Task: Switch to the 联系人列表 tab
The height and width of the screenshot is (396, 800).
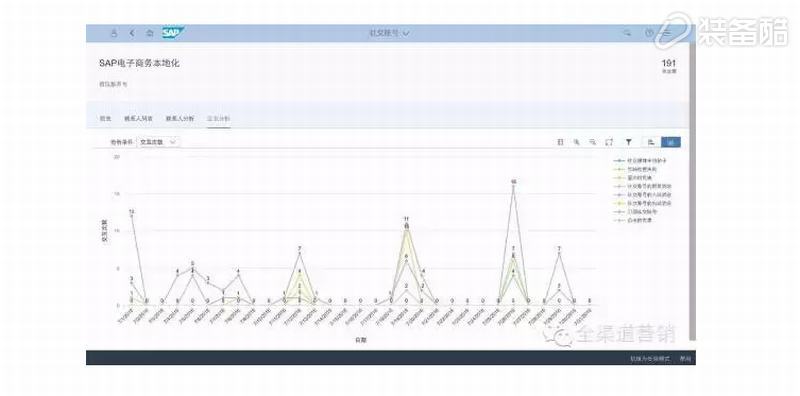Action: 138,118
